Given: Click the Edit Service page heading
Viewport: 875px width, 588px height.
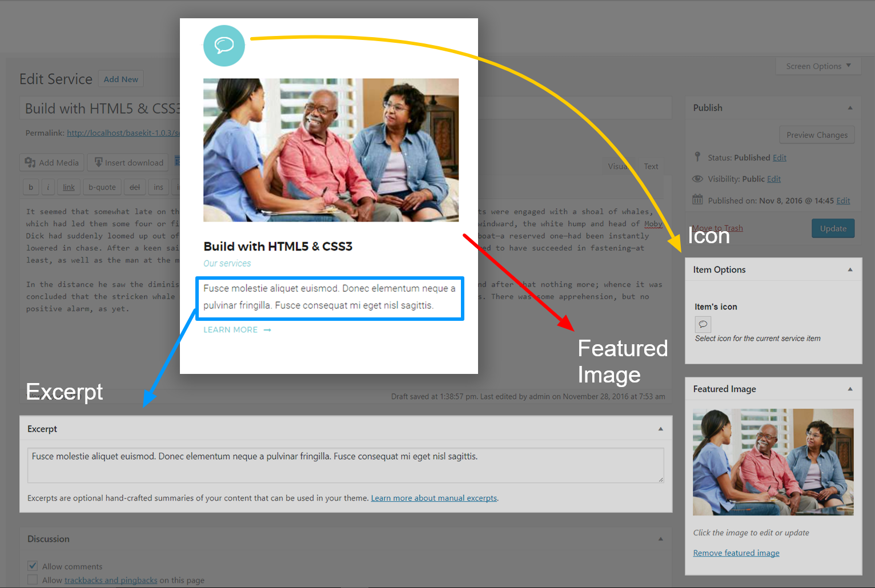Looking at the screenshot, I should (x=56, y=79).
